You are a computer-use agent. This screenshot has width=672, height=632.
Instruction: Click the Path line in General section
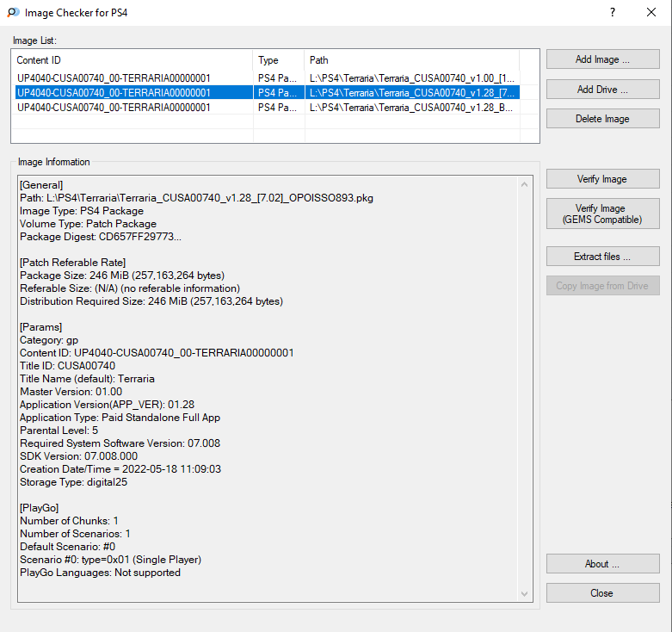coord(197,198)
